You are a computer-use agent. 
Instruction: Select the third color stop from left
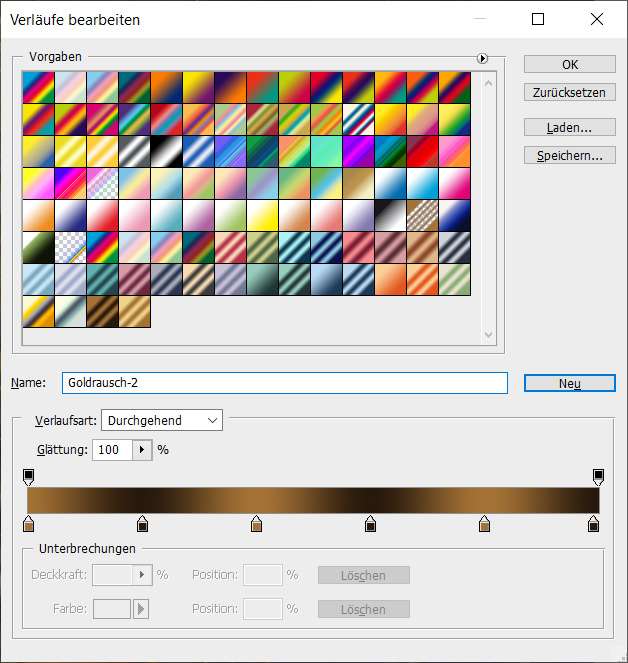click(x=257, y=524)
